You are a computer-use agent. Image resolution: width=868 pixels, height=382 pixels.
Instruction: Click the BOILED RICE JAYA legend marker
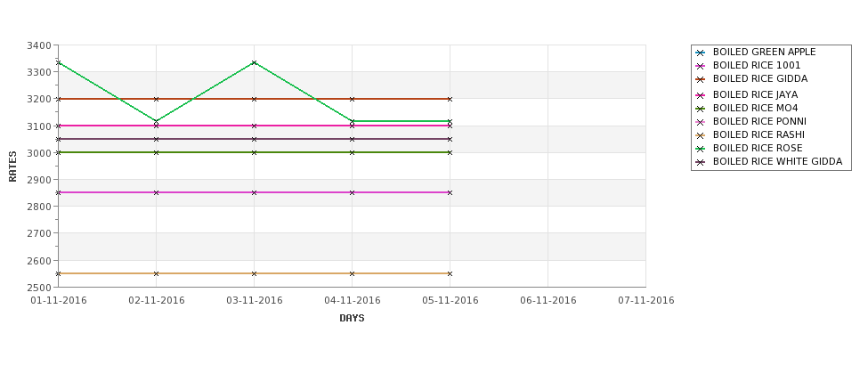[701, 95]
